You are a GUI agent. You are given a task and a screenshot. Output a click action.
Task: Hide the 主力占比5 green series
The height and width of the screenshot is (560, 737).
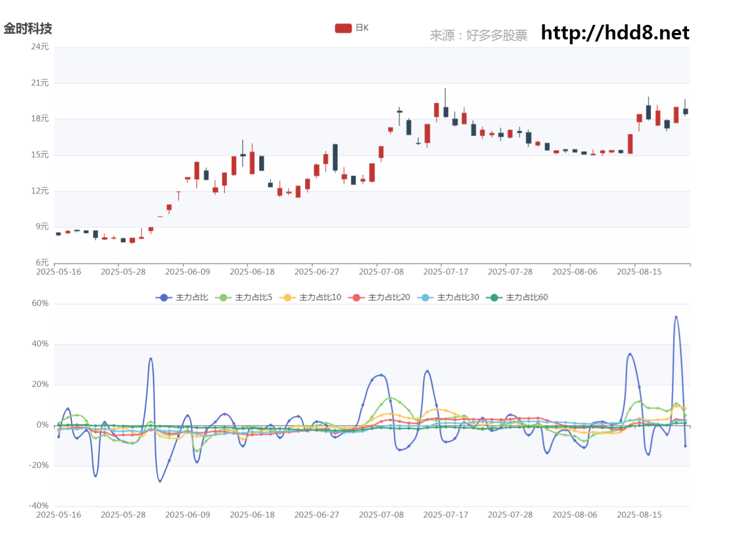point(244,298)
